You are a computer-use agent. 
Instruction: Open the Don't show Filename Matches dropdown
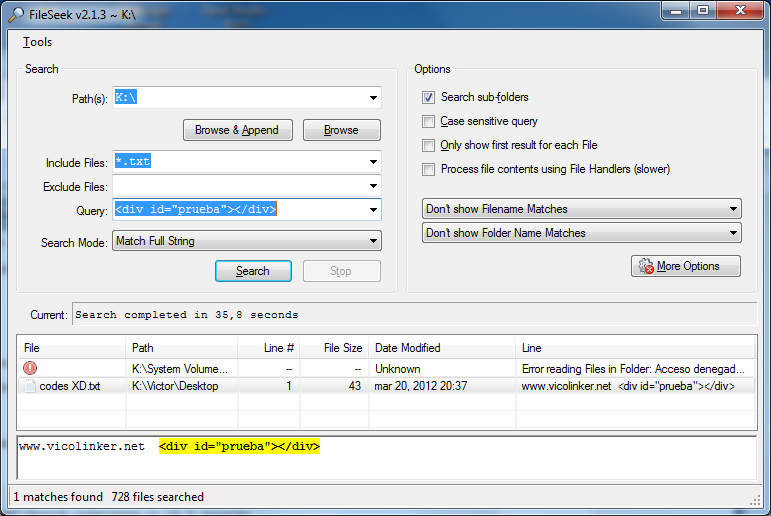582,209
